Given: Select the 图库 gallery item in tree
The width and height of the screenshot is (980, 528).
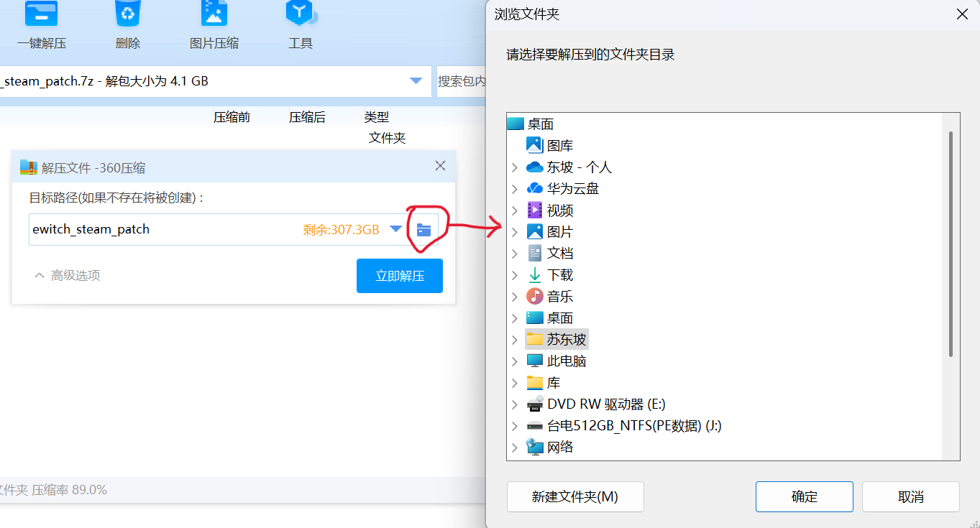Looking at the screenshot, I should (x=559, y=146).
